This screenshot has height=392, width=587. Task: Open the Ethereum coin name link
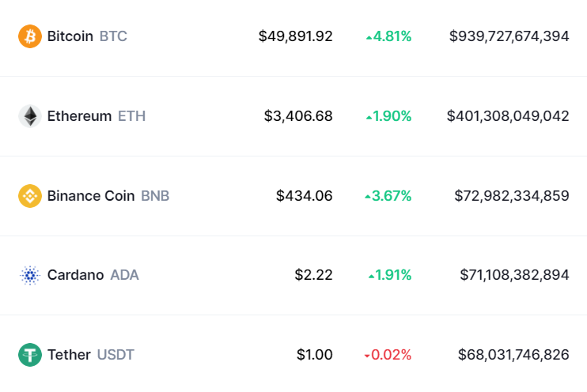point(79,116)
